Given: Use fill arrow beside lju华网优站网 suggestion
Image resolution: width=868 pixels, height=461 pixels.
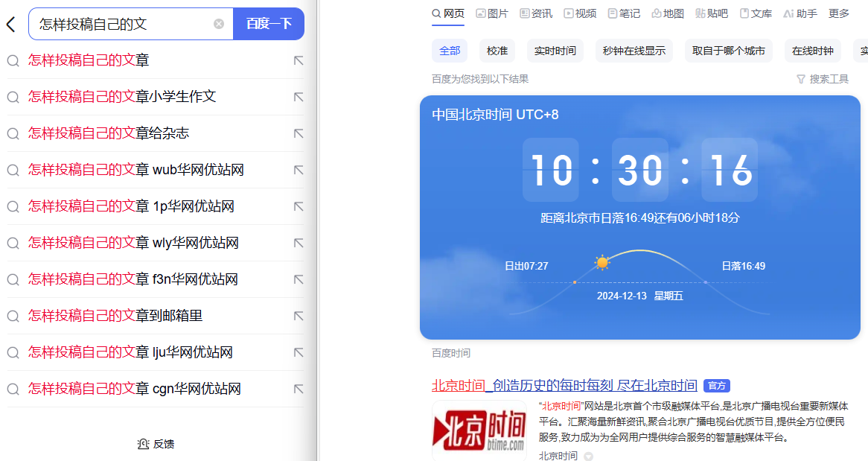Looking at the screenshot, I should 299,353.
